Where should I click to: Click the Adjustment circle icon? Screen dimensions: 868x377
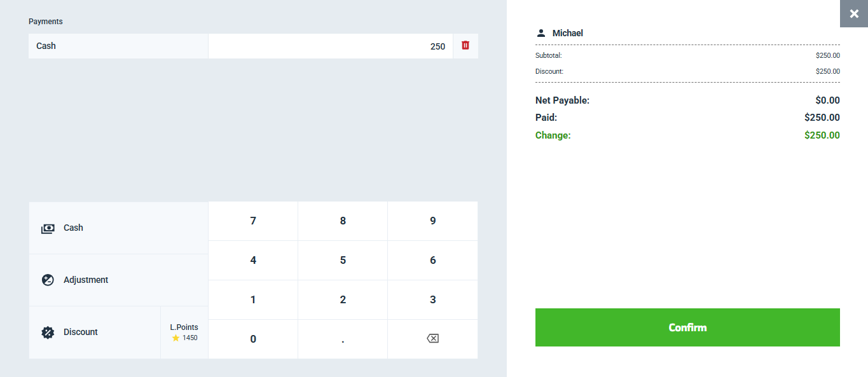click(x=48, y=280)
